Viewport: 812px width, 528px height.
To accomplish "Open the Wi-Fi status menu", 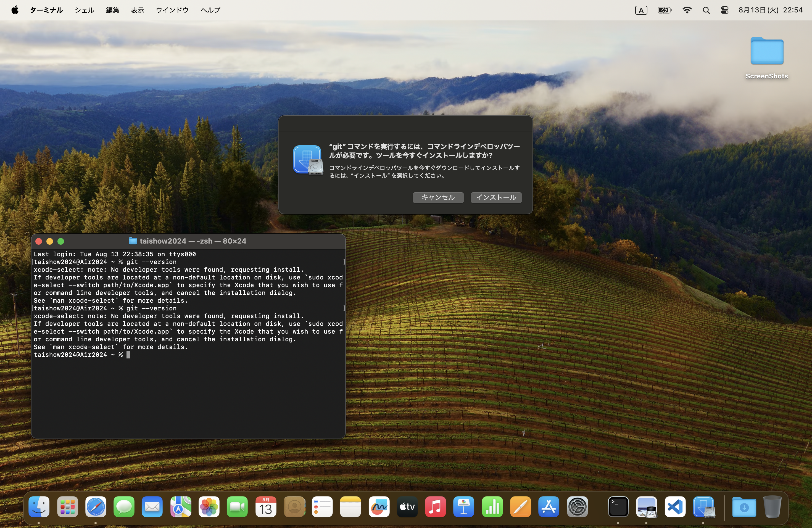I will [x=687, y=10].
